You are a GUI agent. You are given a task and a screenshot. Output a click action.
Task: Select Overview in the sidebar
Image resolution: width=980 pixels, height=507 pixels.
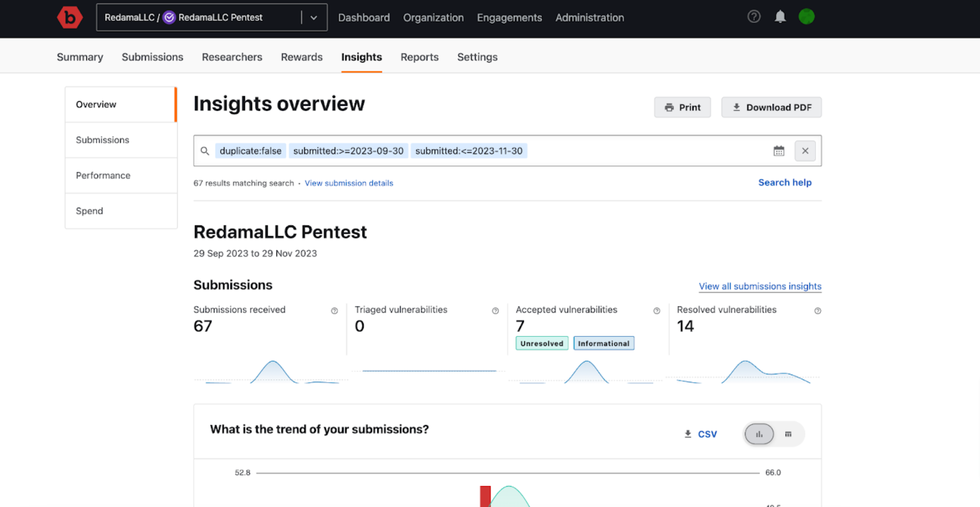coord(121,104)
